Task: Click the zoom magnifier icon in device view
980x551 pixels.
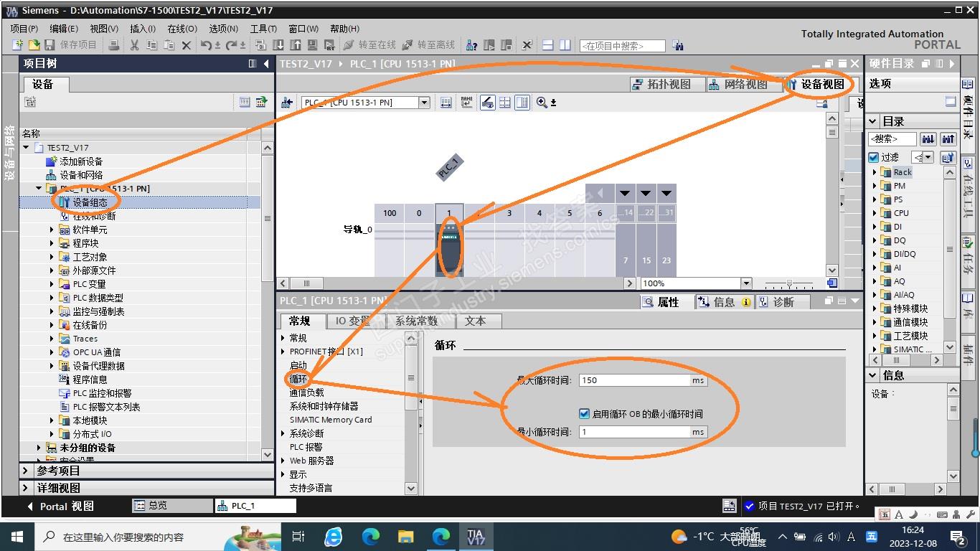Action: [x=542, y=103]
